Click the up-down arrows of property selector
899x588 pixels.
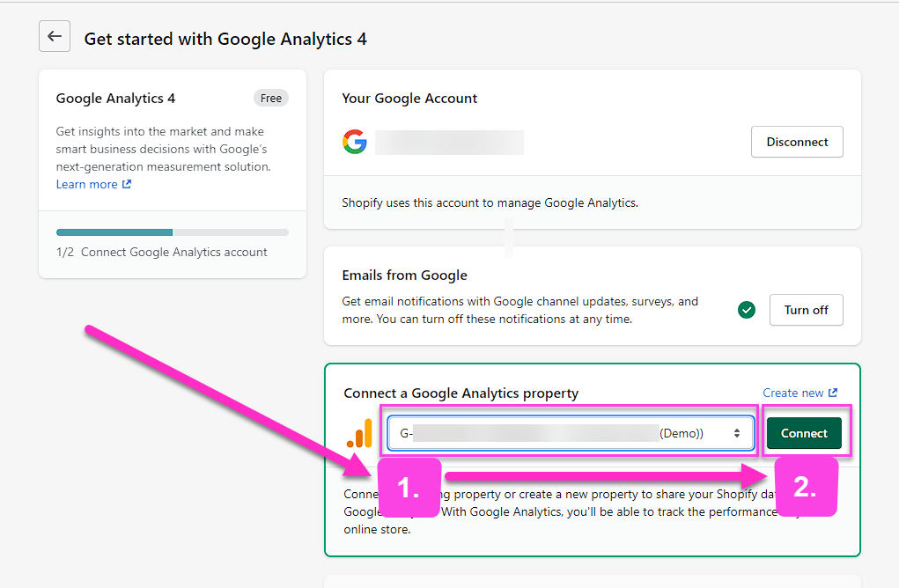point(737,433)
